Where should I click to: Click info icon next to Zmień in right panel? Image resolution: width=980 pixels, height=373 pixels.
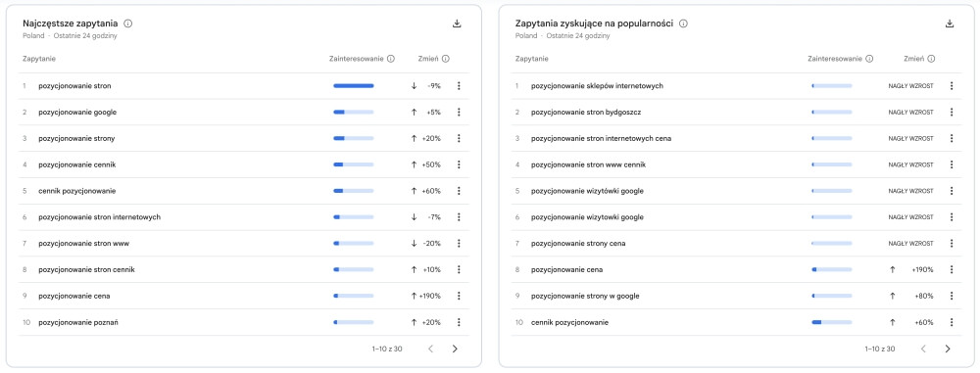coord(931,59)
